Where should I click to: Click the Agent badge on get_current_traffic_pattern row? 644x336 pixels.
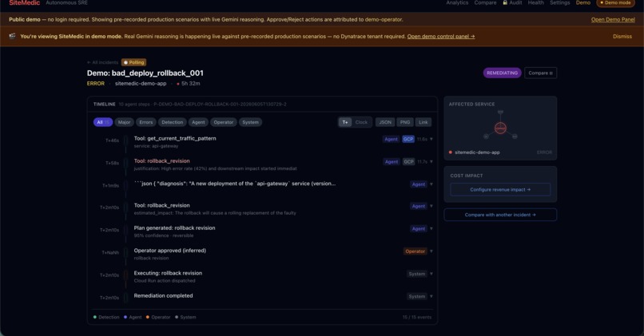pos(391,139)
